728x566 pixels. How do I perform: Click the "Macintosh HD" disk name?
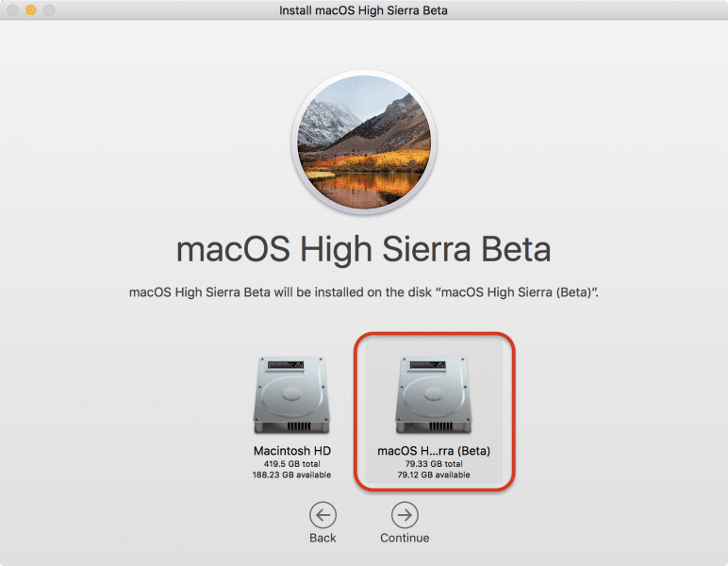(292, 450)
